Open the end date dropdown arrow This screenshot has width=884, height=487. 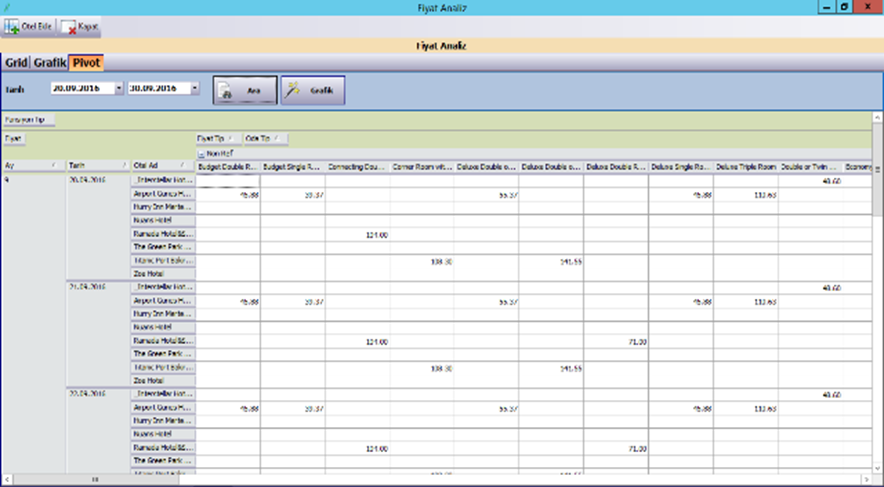click(x=195, y=88)
